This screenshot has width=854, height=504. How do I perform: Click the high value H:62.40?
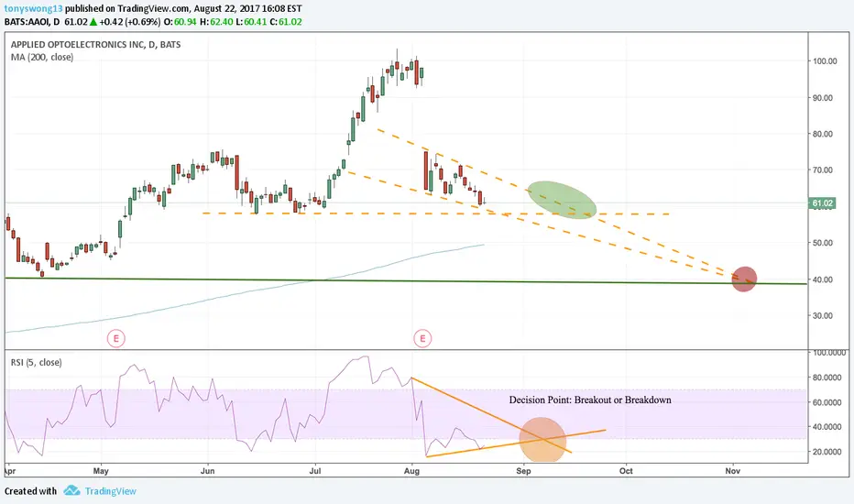pos(216,22)
